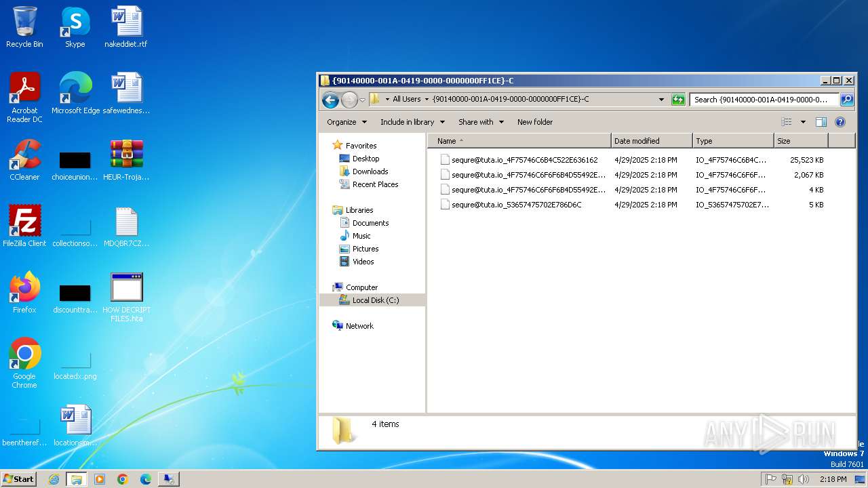Click the Start button
The image size is (868, 488).
(x=18, y=479)
